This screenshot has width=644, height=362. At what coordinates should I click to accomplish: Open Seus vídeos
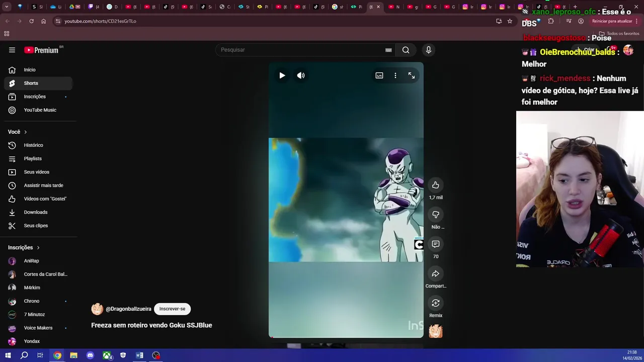[38, 172]
